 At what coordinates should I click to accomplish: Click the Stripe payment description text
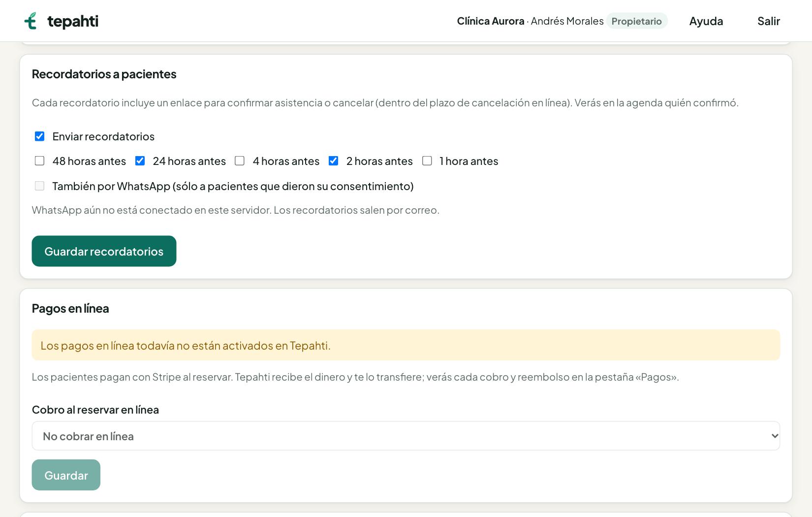[x=355, y=377]
